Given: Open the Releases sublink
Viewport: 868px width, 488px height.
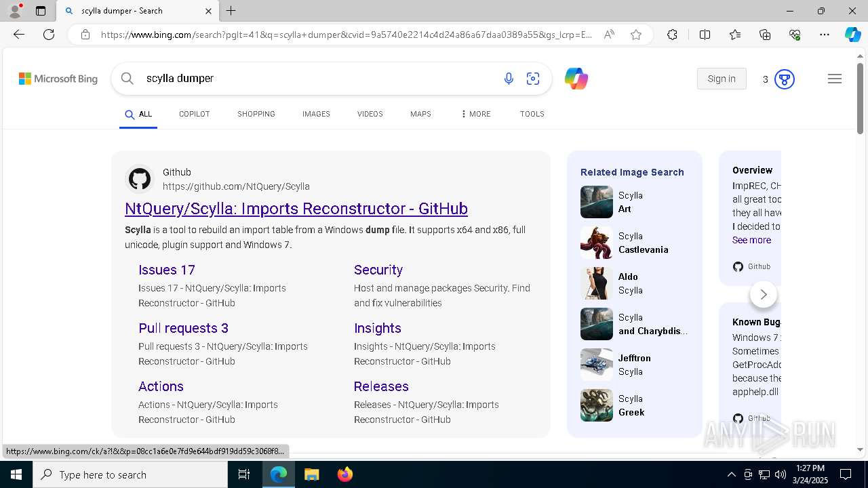Looking at the screenshot, I should (381, 386).
